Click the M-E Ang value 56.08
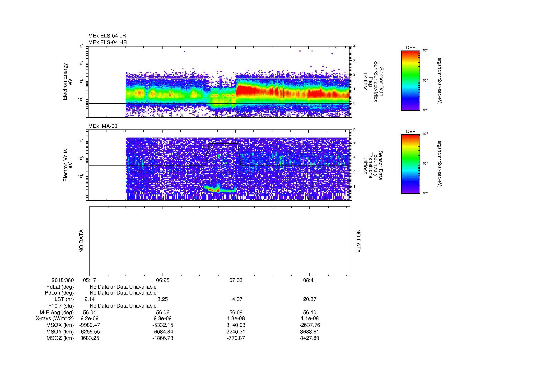 coord(236,313)
